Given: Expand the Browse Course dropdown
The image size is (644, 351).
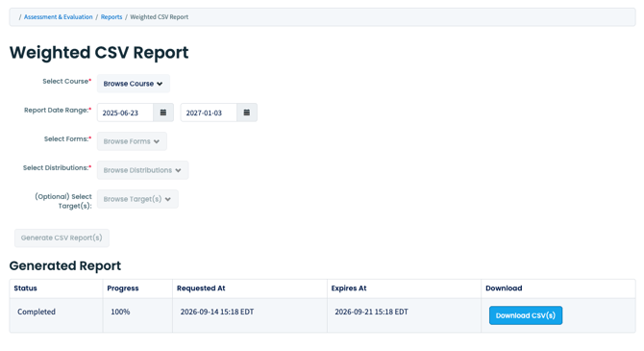Looking at the screenshot, I should [133, 84].
